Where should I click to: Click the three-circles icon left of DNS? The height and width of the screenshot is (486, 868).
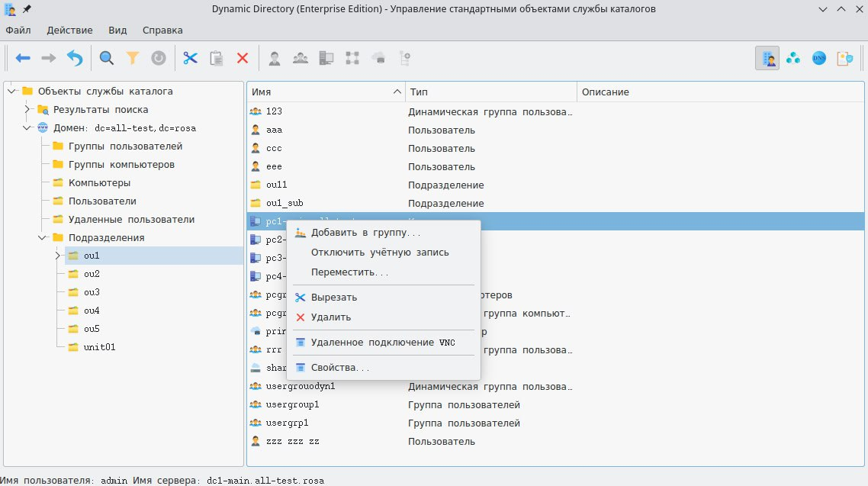[x=793, y=58]
